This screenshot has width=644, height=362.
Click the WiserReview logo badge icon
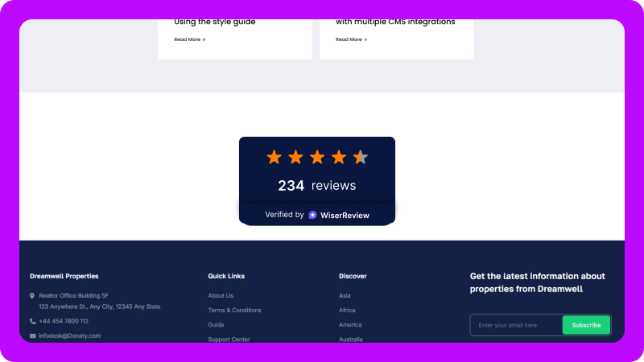312,215
